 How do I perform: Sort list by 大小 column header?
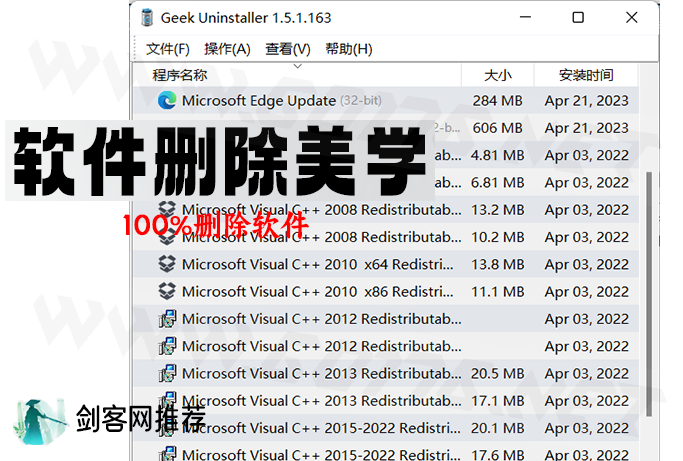(497, 75)
